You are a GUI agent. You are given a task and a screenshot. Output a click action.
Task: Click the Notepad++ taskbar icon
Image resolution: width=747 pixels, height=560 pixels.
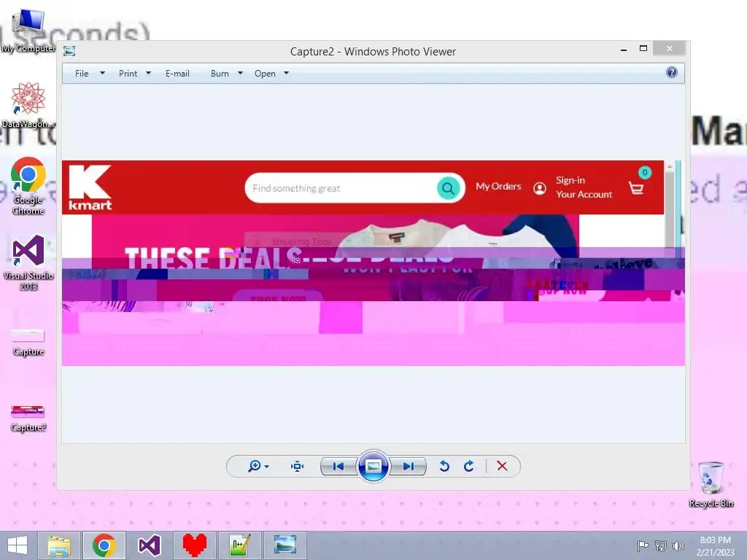[x=239, y=545]
